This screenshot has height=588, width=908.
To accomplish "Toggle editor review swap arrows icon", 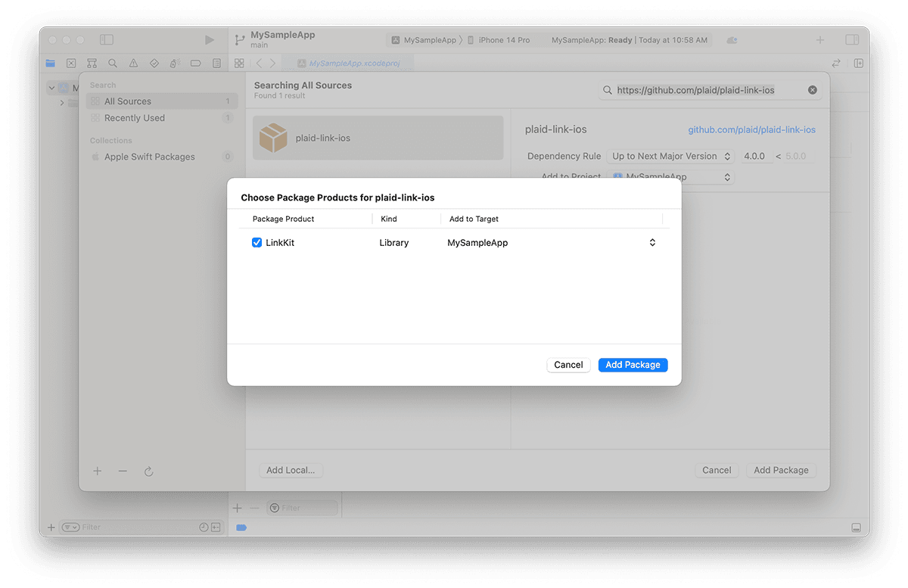I will pos(836,64).
